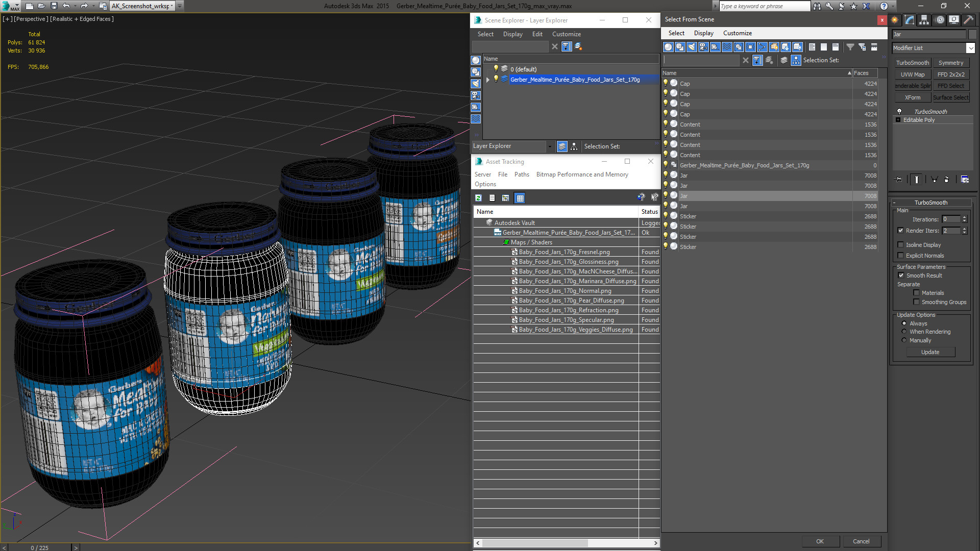Toggle shapes display filter in Select From Scene
This screenshot has height=551, width=980.
tap(680, 47)
